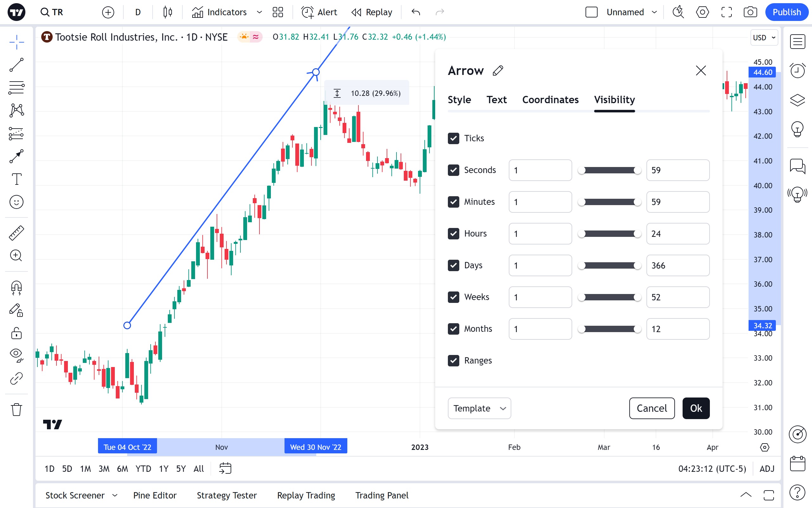The width and height of the screenshot is (812, 508).
Task: Open the chat panel
Action: pyautogui.click(x=798, y=166)
